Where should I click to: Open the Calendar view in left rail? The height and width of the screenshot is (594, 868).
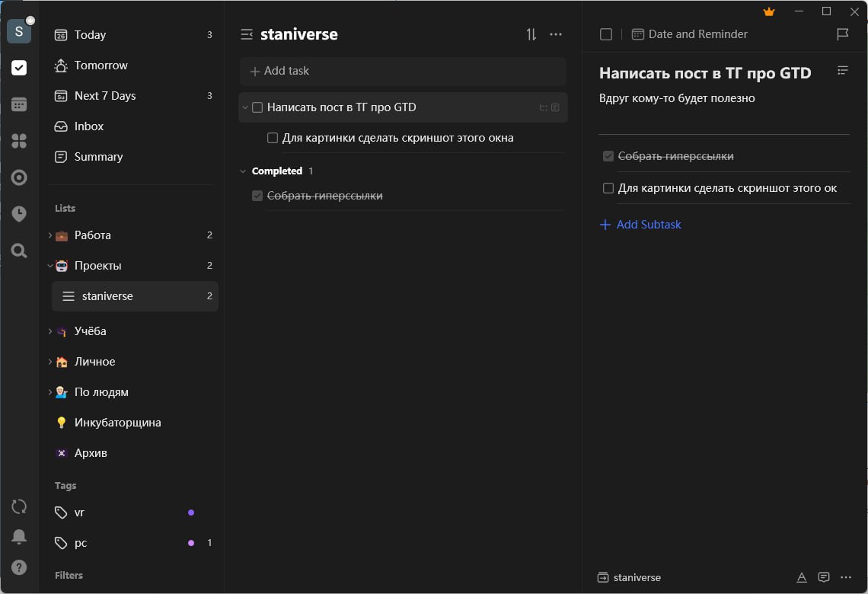click(x=19, y=104)
